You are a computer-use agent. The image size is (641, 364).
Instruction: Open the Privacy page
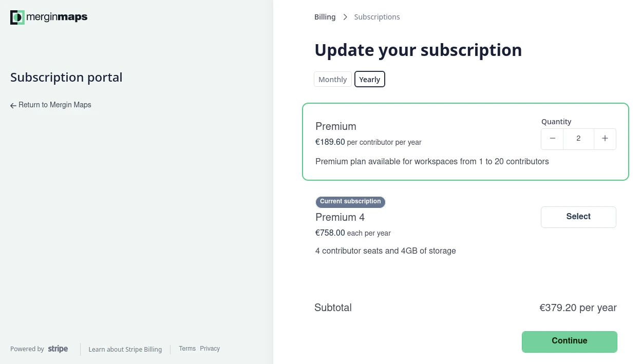(x=210, y=349)
